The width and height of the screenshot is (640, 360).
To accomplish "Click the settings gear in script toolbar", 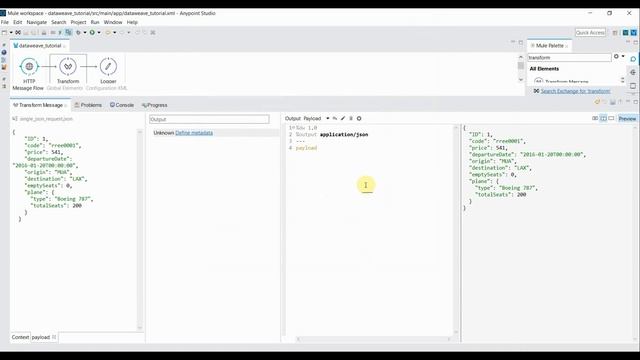I will click(x=359, y=118).
